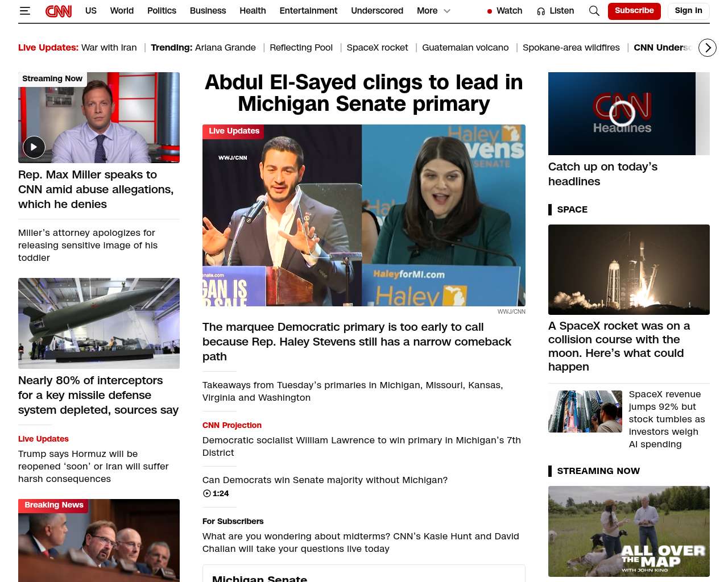Open Kasie Hunt and David Chalian Q&A

pyautogui.click(x=361, y=542)
